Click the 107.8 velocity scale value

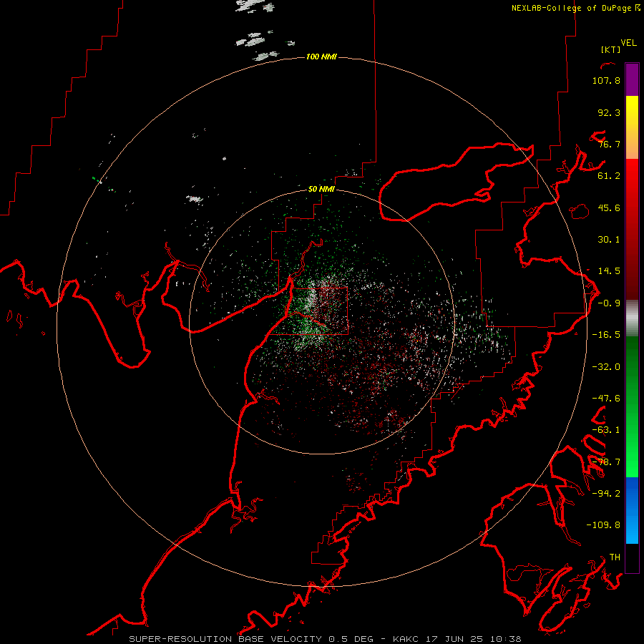click(606, 80)
